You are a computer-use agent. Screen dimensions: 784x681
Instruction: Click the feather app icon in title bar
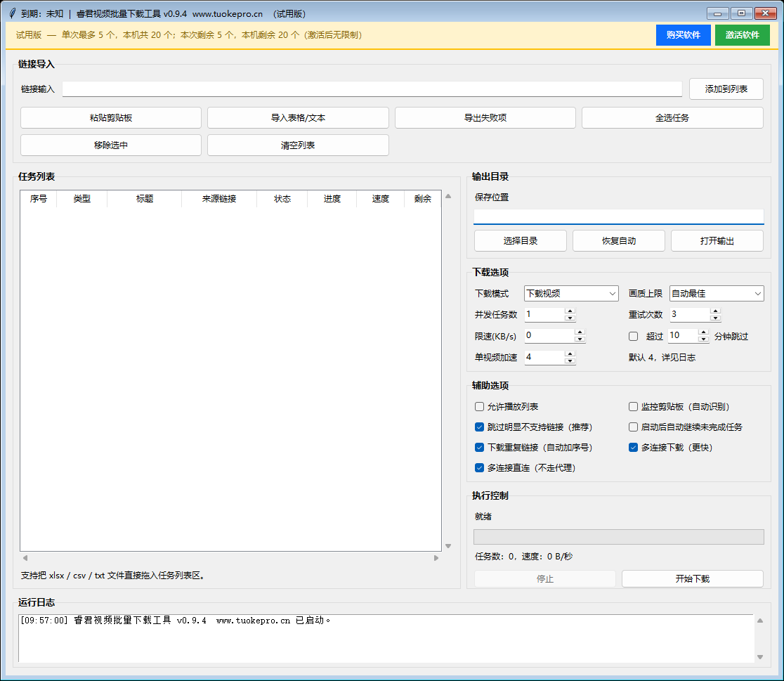(x=13, y=13)
